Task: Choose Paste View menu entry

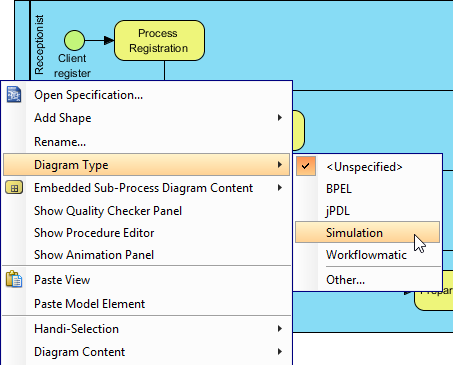Action: click(147, 280)
